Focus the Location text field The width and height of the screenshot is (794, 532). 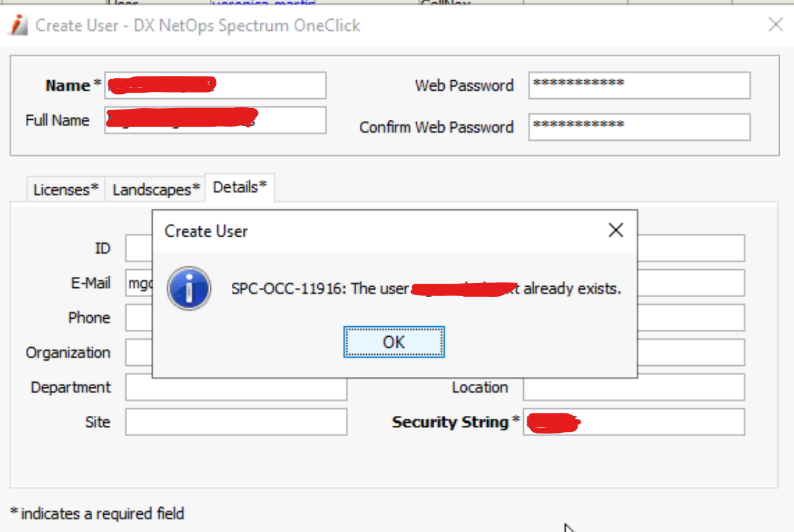[x=633, y=387]
